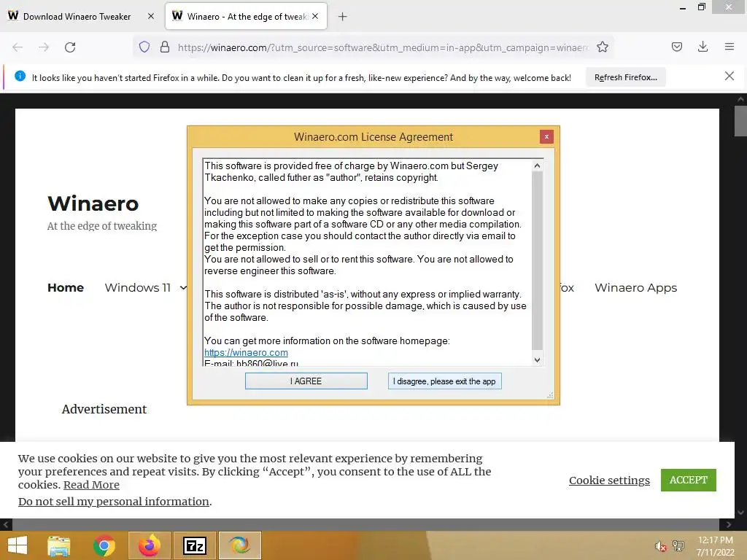
Task: Click the Advertisement heading text
Action: [x=104, y=409]
